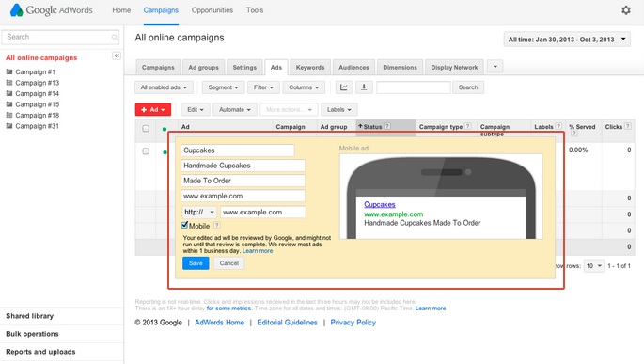Switch to the Dimensions tab

pos(400,68)
